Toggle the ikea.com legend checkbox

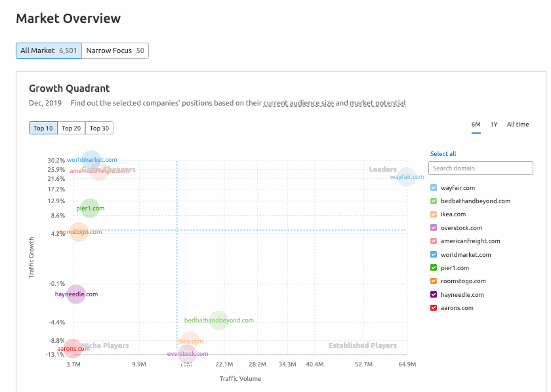[434, 214]
